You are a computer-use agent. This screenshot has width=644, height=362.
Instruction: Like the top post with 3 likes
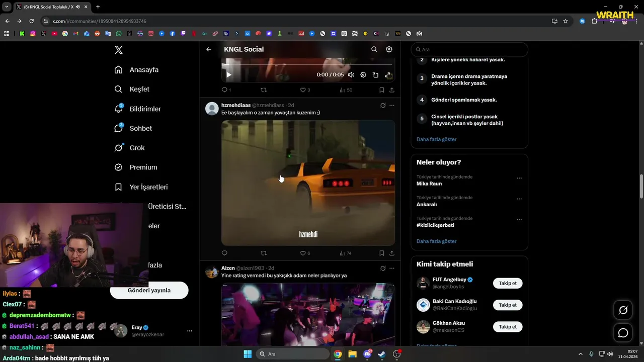[x=305, y=90]
